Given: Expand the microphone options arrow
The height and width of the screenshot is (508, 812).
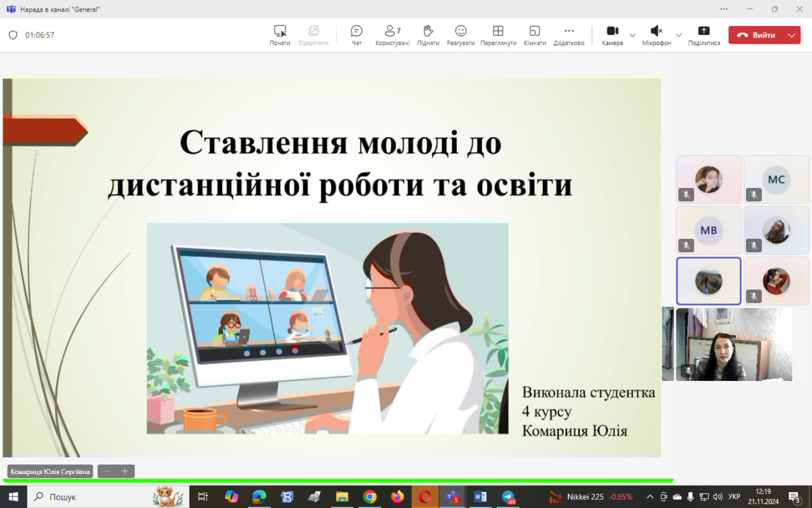Looking at the screenshot, I should [x=679, y=35].
